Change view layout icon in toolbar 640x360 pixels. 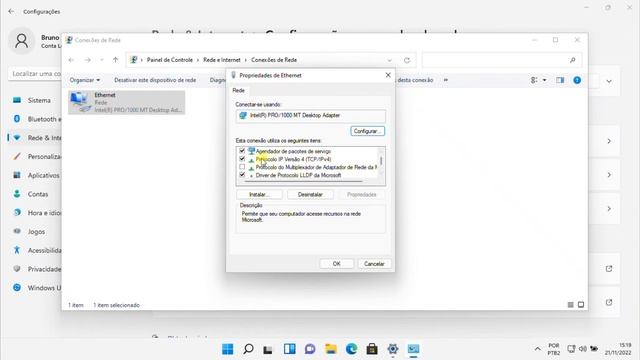(534, 80)
